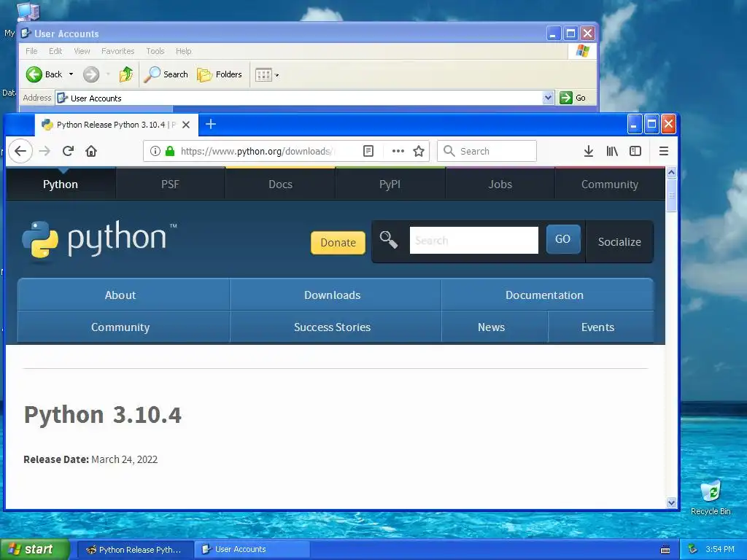Click the python logo
The image size is (747, 560).
[99, 240]
